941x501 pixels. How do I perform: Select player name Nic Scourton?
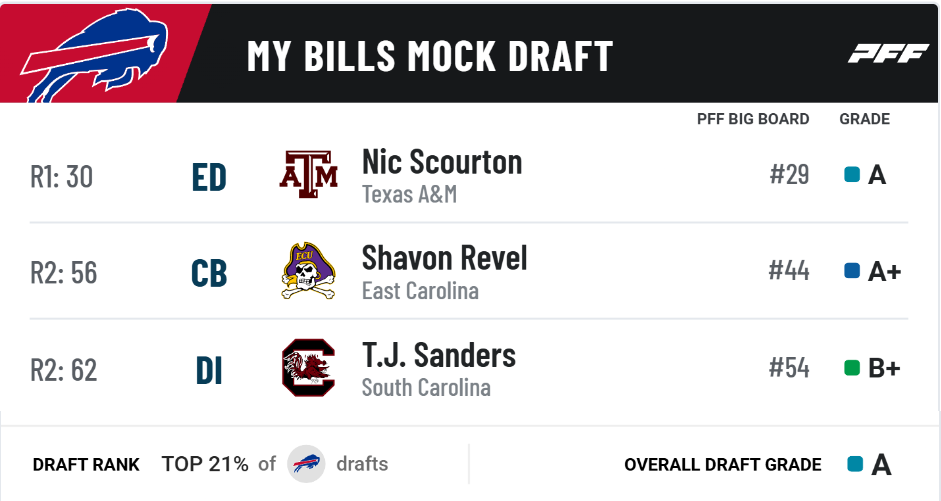pos(442,162)
